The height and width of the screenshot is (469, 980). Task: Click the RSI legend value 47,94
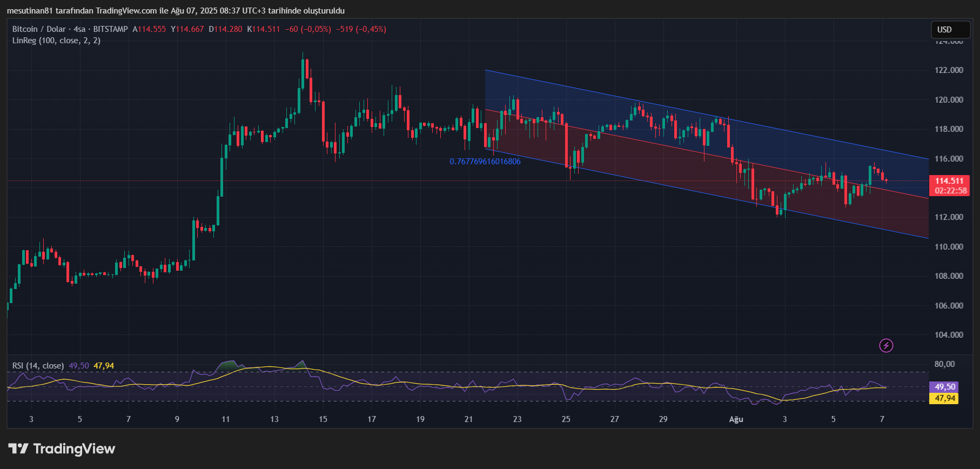pos(104,366)
